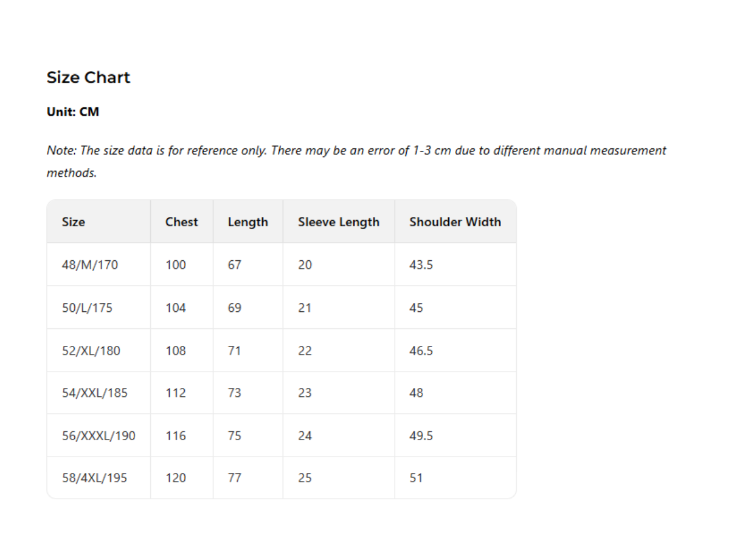
Task: Click the shoulder width value 43.5
Action: (421, 265)
